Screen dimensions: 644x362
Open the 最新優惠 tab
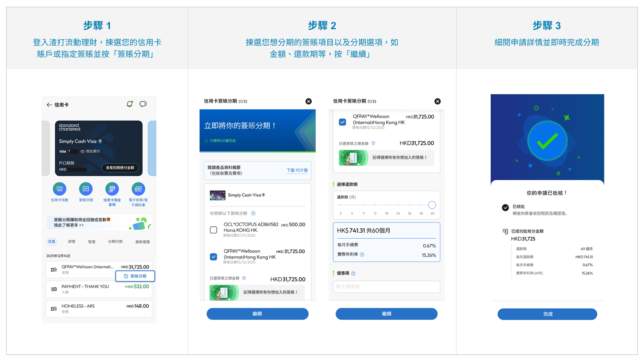pyautogui.click(x=142, y=242)
